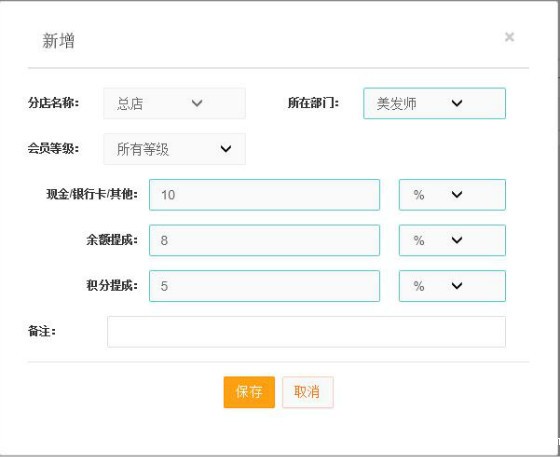Open the 所在部门 dropdown

pos(434,103)
